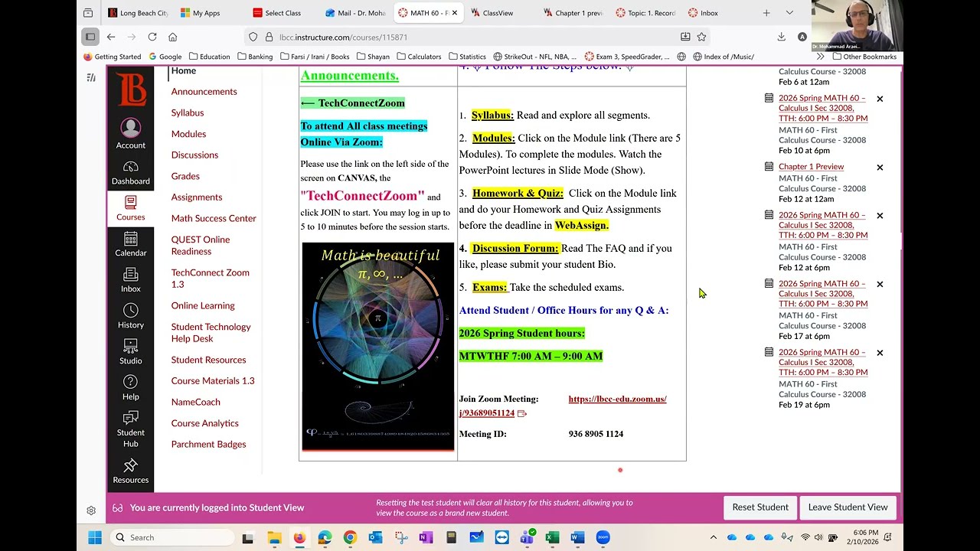This screenshot has height=551, width=980.
Task: Open the Grades course navigation link
Action: point(185,176)
